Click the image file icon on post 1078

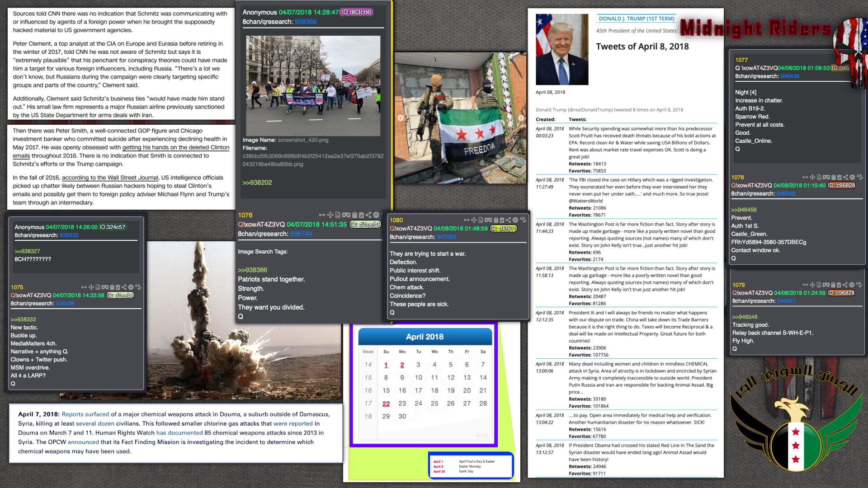point(819,177)
